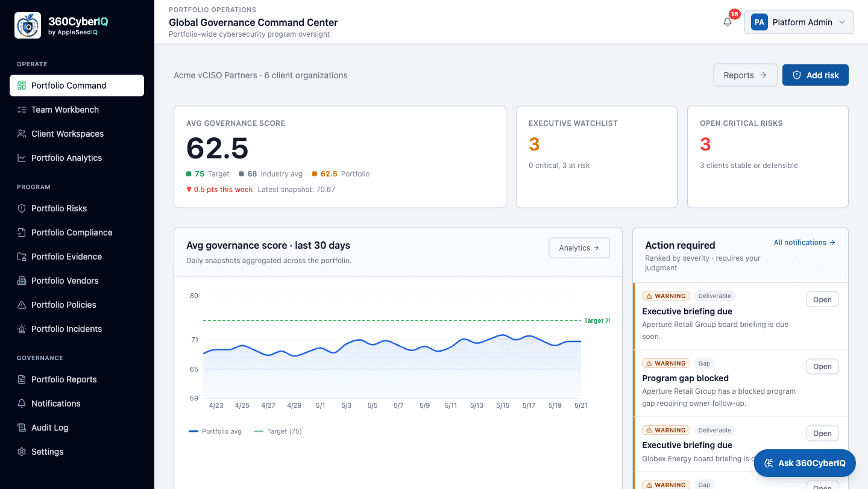Click the Reports button

coord(745,75)
